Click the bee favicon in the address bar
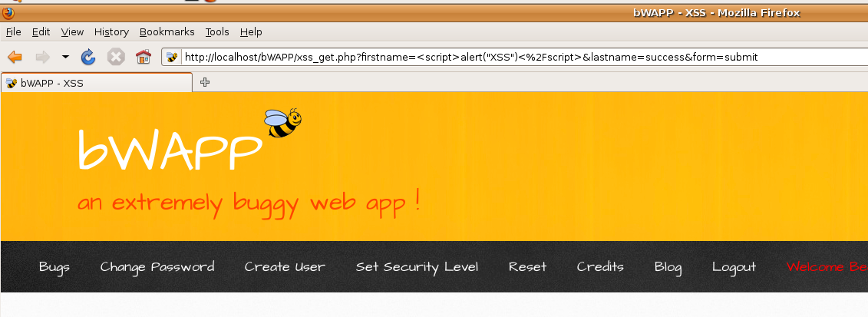This screenshot has height=317, width=868. [172, 57]
